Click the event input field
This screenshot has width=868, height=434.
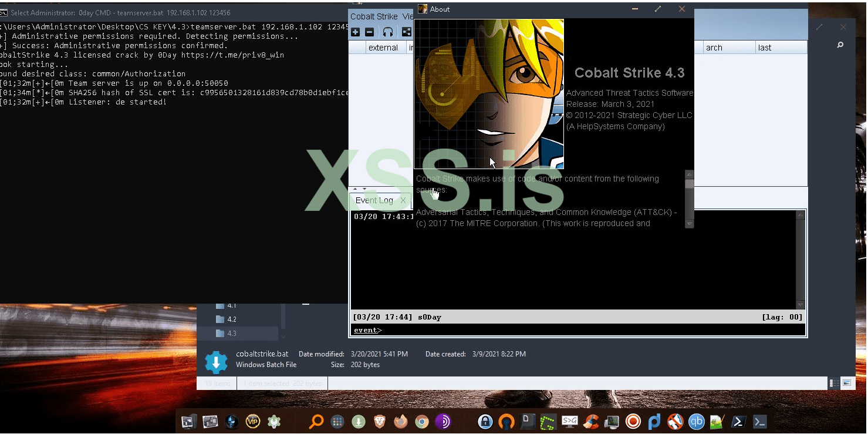pyautogui.click(x=528, y=330)
